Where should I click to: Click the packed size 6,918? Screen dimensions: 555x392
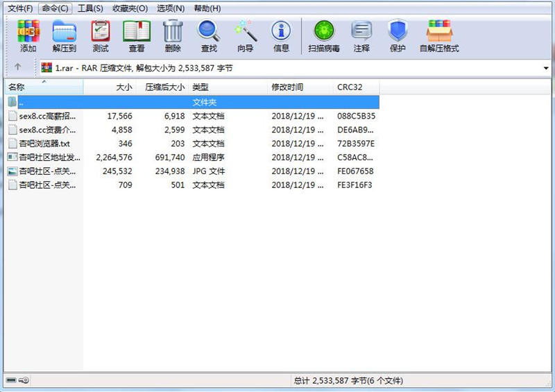(175, 116)
